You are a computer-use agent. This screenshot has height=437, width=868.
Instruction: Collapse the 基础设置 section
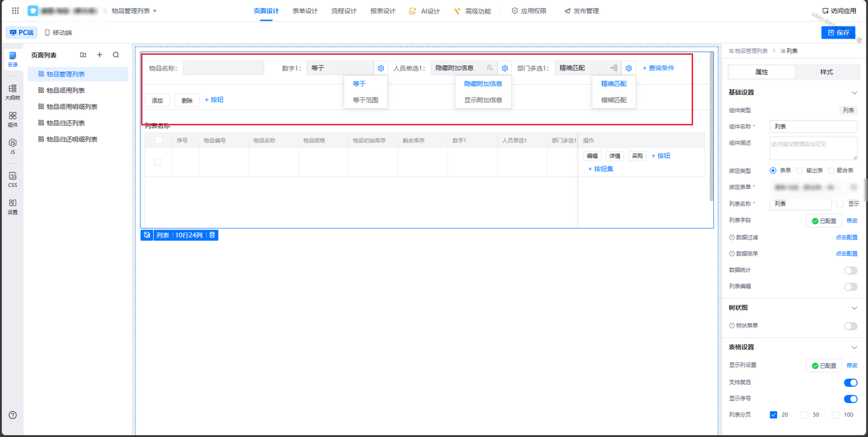pyautogui.click(x=854, y=92)
